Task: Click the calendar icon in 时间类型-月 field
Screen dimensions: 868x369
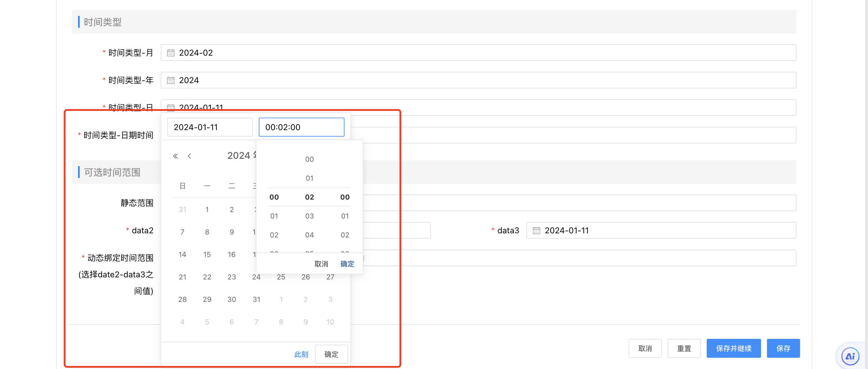Action: click(170, 53)
